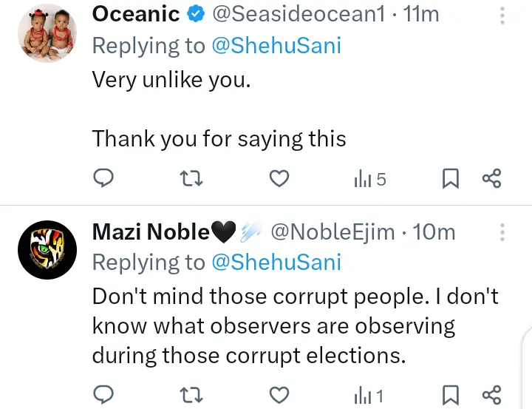This screenshot has width=532, height=409.
Task: Open the @Seasideocean1 handle
Action: coord(298,14)
